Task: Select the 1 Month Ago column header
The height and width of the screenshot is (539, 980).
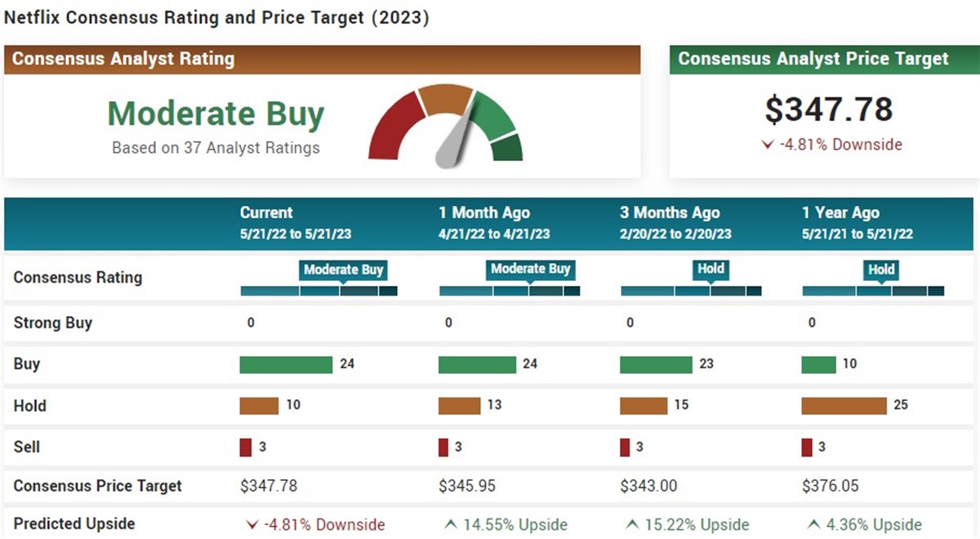Action: [493, 222]
